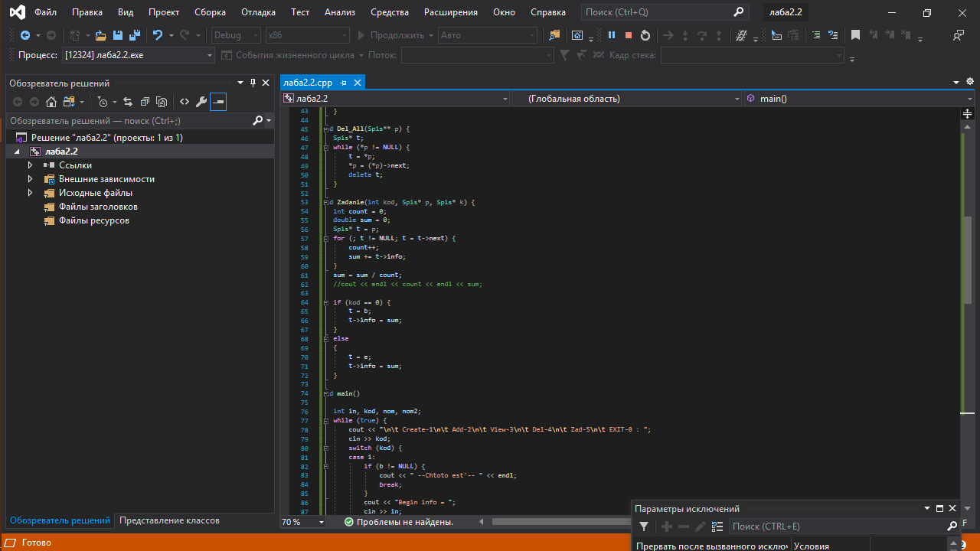This screenshot has width=980, height=551.
Task: Click the Save All icon
Action: [135, 35]
